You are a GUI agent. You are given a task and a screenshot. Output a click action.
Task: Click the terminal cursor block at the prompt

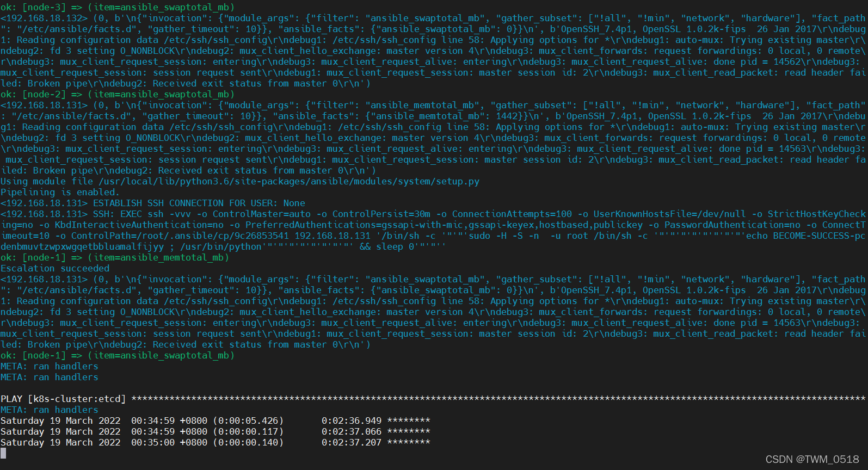click(3, 453)
